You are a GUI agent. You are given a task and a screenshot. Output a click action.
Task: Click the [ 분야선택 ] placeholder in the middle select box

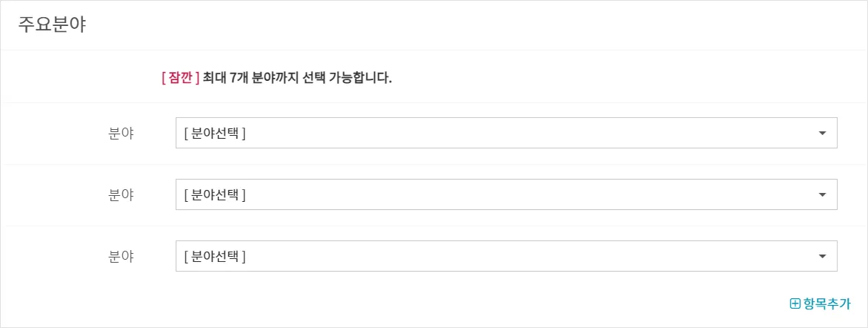tap(215, 195)
